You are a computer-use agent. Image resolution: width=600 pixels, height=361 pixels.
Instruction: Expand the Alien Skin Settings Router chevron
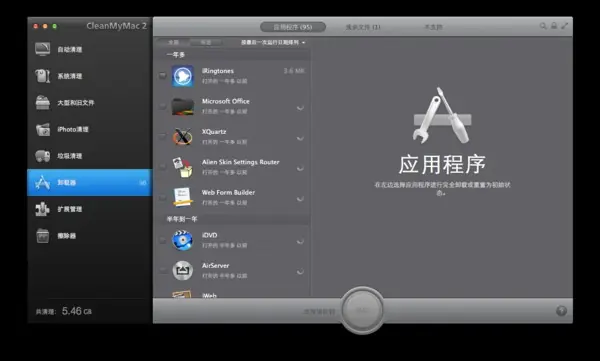[x=300, y=168]
